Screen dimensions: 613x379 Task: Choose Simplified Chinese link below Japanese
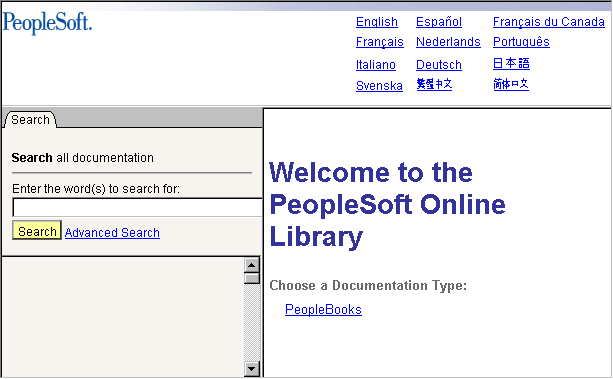[511, 84]
